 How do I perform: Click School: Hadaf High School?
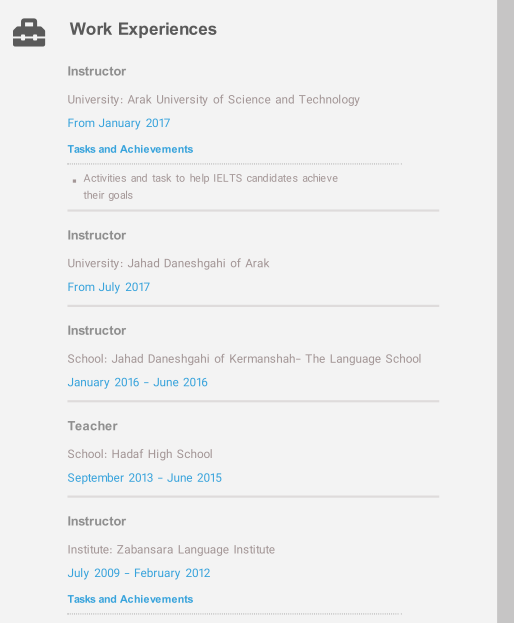point(140,454)
